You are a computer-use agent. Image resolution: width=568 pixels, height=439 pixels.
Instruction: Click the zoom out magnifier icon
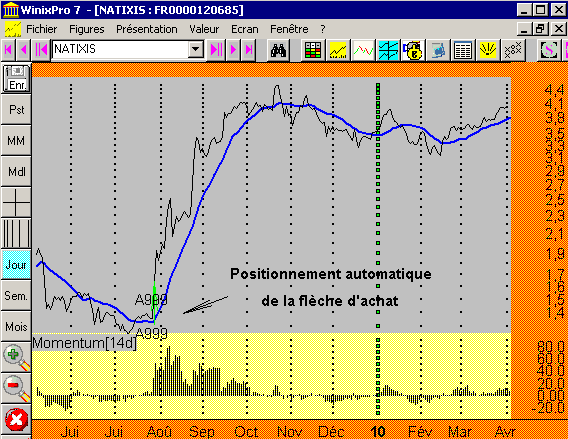[x=16, y=388]
